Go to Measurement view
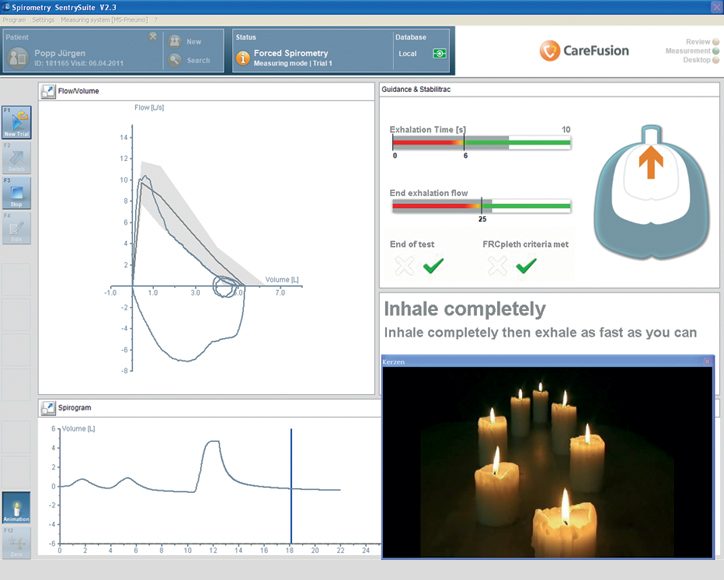 click(688, 51)
